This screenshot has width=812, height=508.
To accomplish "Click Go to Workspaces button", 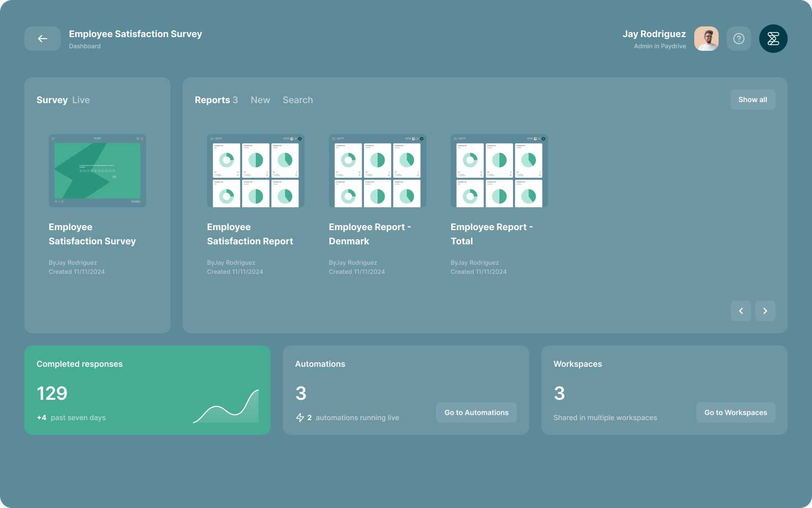I will (x=736, y=412).
